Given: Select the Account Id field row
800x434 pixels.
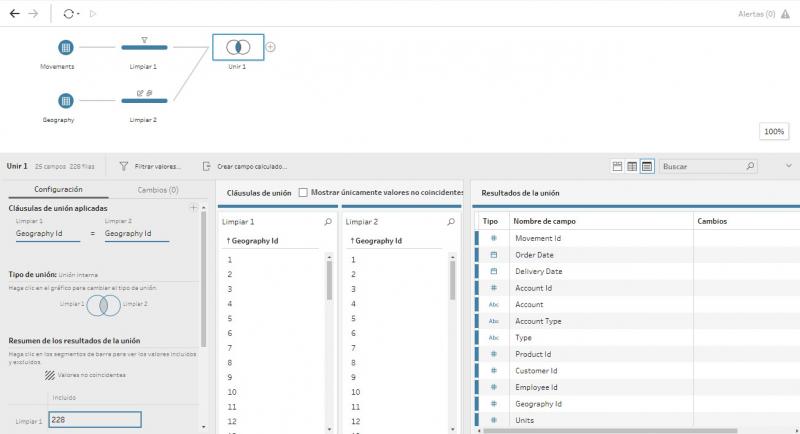Looking at the screenshot, I should point(637,288).
